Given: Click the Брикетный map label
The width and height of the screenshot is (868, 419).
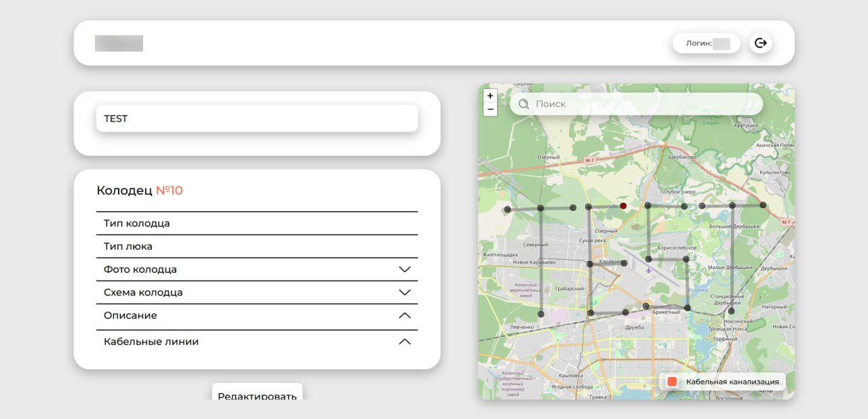Looking at the screenshot, I should pos(666,313).
